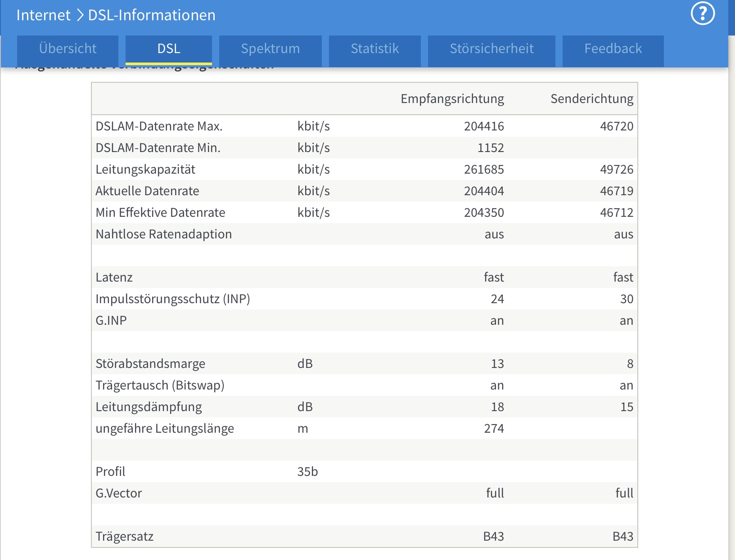The image size is (735, 560).
Task: Click the Senderichtung column header
Action: [x=592, y=99]
